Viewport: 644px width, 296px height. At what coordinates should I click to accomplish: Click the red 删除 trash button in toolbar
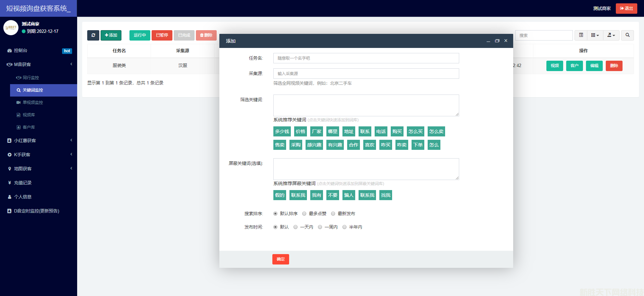point(206,35)
